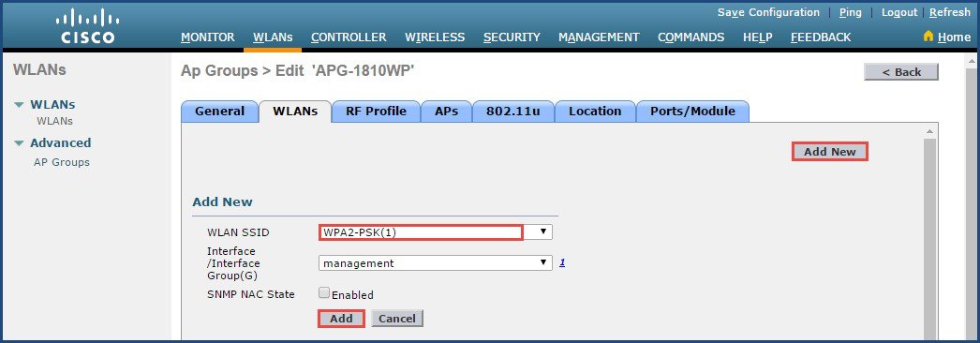
Task: Click the Add button
Action: tap(341, 318)
